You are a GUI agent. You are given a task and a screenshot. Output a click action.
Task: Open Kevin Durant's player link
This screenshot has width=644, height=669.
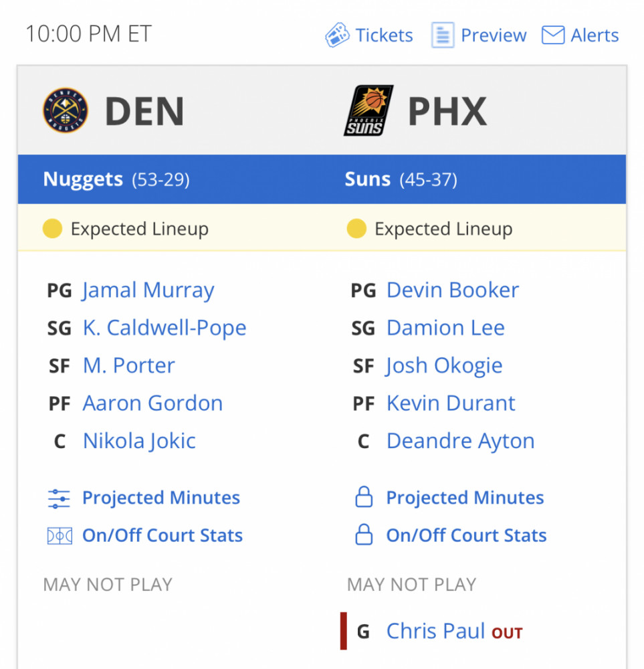[451, 403]
